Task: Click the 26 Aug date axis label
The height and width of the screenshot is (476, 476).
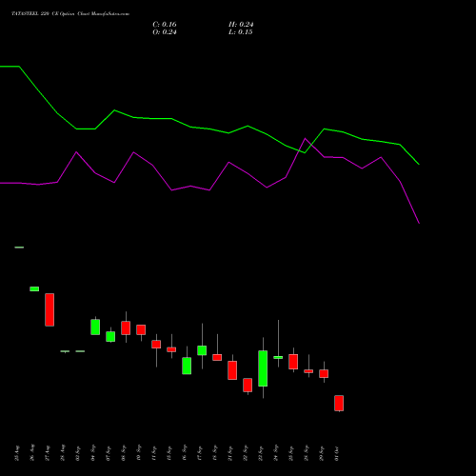Action: point(32,453)
